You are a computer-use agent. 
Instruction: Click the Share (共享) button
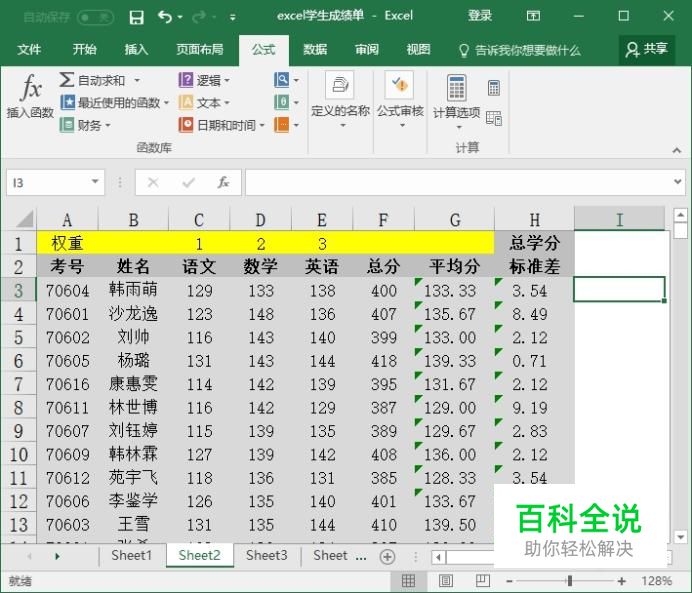[647, 49]
